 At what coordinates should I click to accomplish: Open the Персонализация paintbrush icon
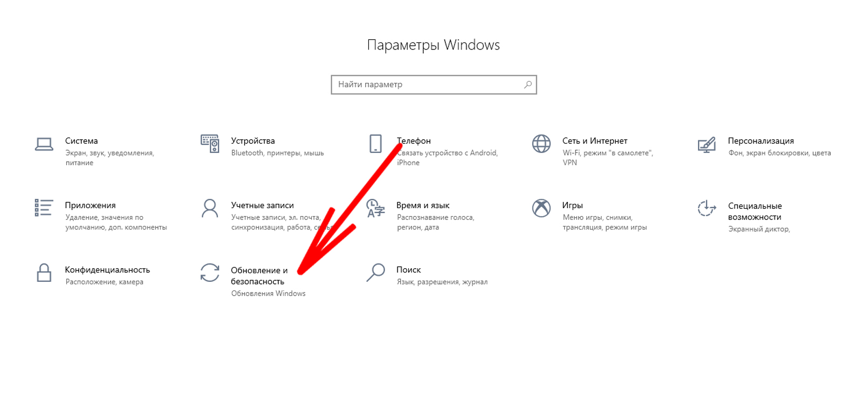click(707, 144)
